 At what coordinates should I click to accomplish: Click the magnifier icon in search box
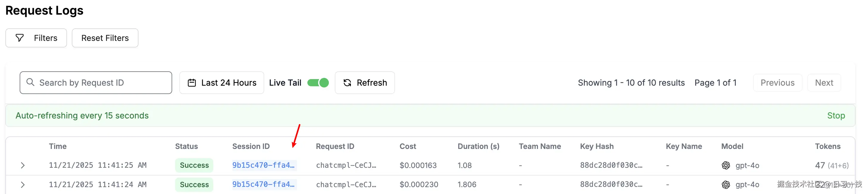(x=30, y=82)
